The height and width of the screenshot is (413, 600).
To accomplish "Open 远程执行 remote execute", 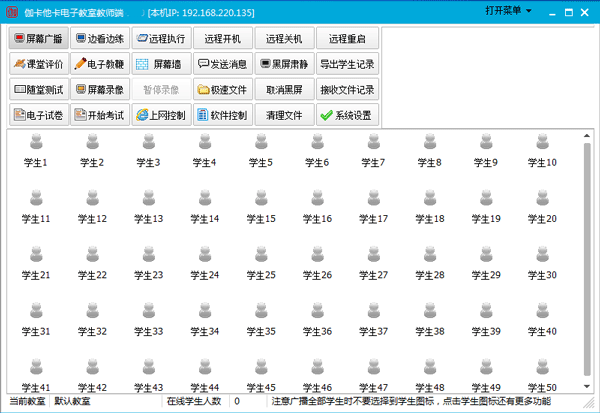I will point(162,38).
